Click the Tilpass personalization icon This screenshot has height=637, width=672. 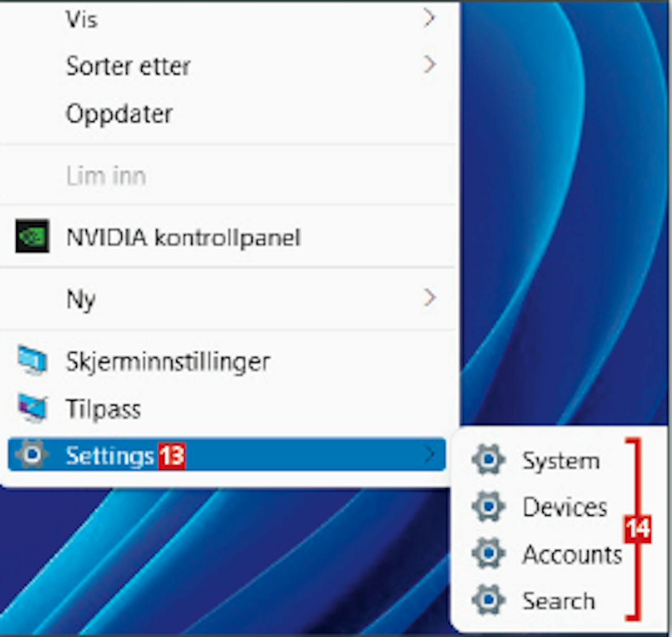pyautogui.click(x=32, y=408)
